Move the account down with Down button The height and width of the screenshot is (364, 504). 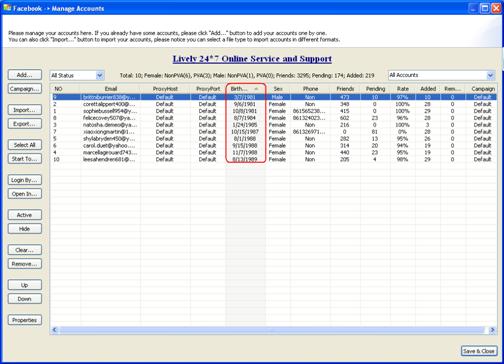[x=25, y=299]
